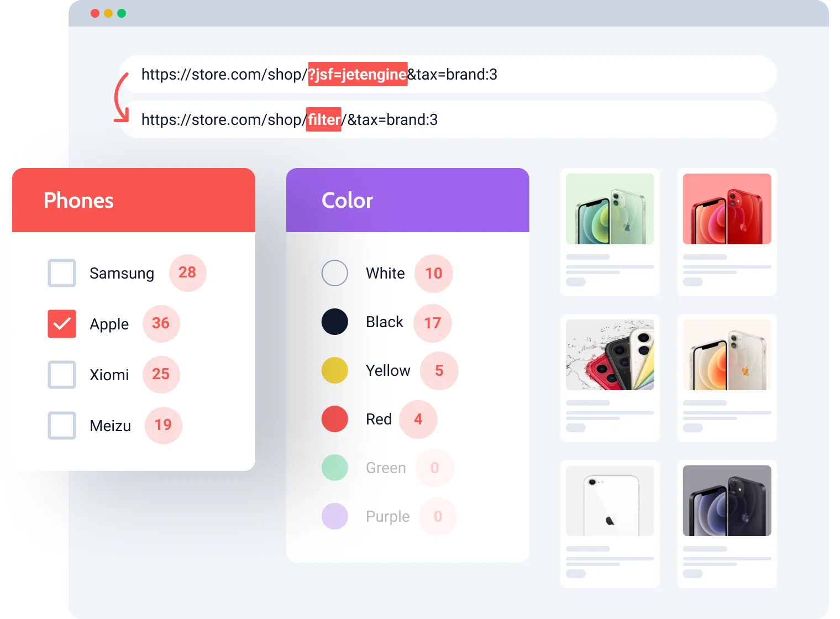Image resolution: width=840 pixels, height=619 pixels.
Task: Click the green iPhone product thumbnail
Action: (610, 208)
